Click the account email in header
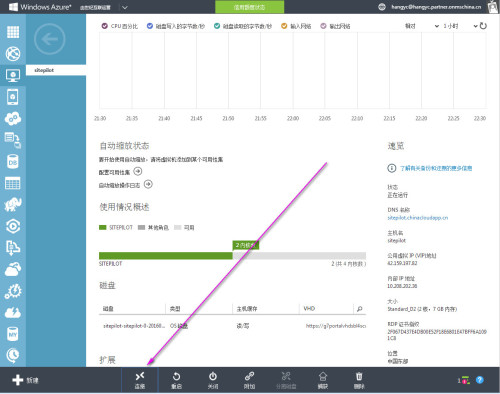The height and width of the screenshot is (394, 500). point(436,7)
